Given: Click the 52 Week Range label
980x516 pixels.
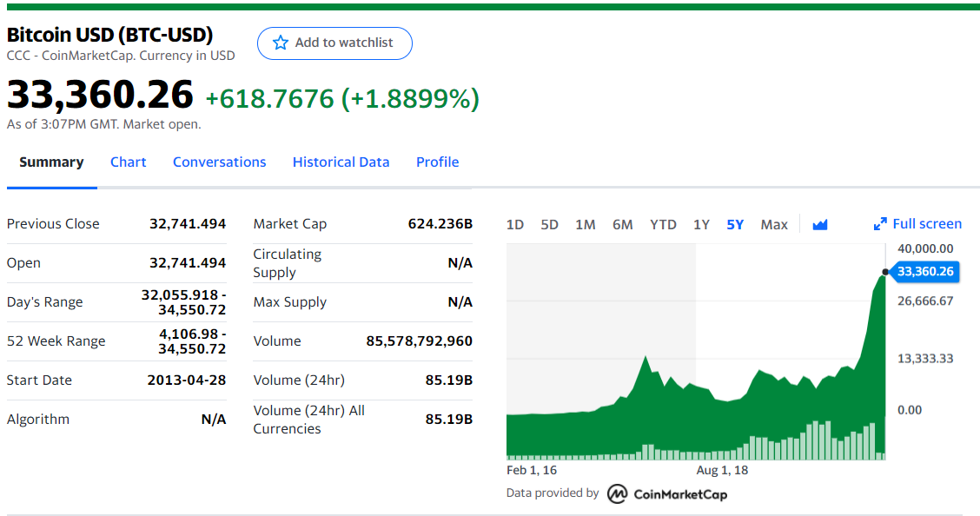Looking at the screenshot, I should tap(56, 341).
